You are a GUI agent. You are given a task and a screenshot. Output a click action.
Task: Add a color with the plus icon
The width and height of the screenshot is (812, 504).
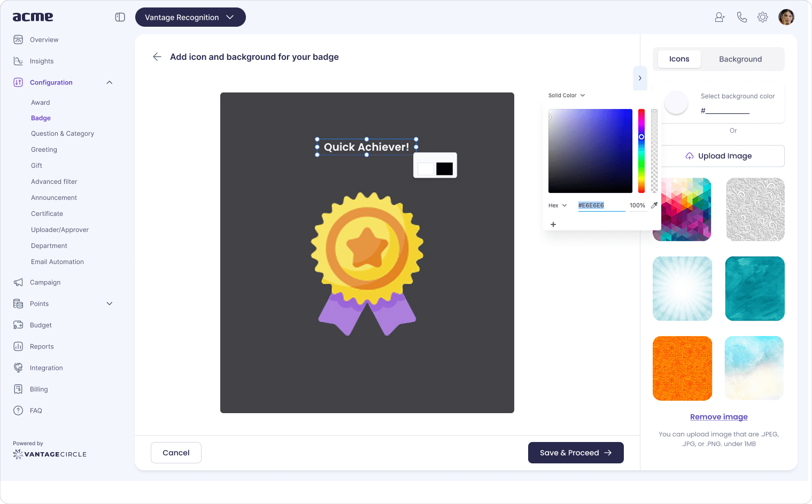click(553, 224)
